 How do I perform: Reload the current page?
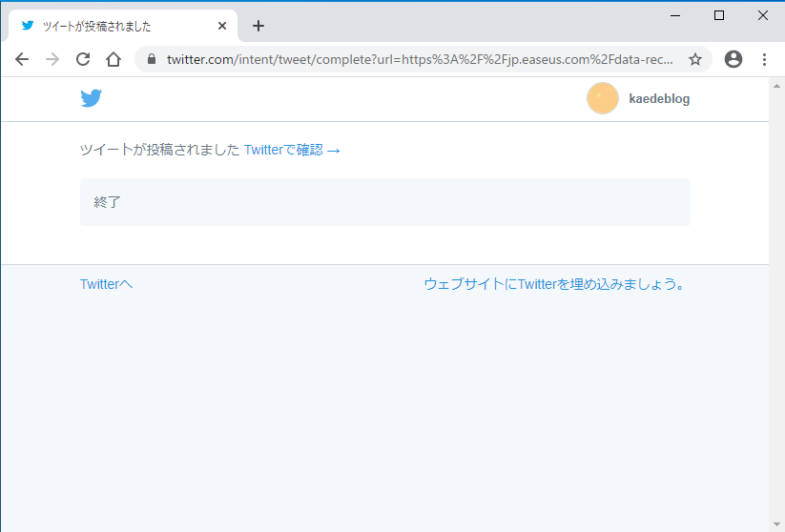coord(83,59)
